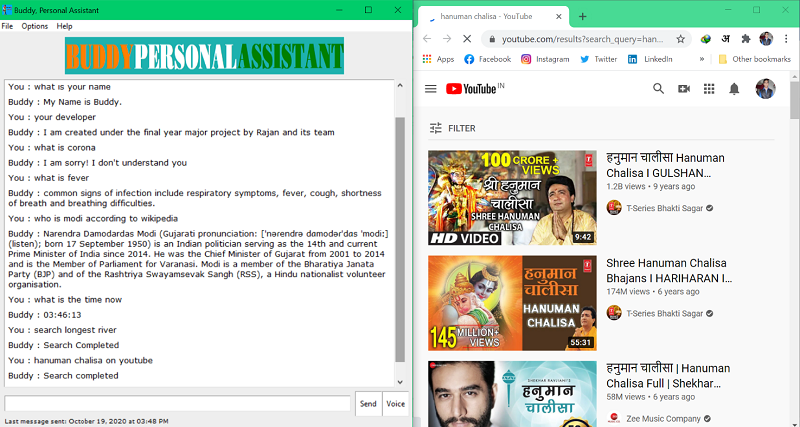Click the YouTube search magnifier icon
The width and height of the screenshot is (800, 427).
tap(658, 89)
